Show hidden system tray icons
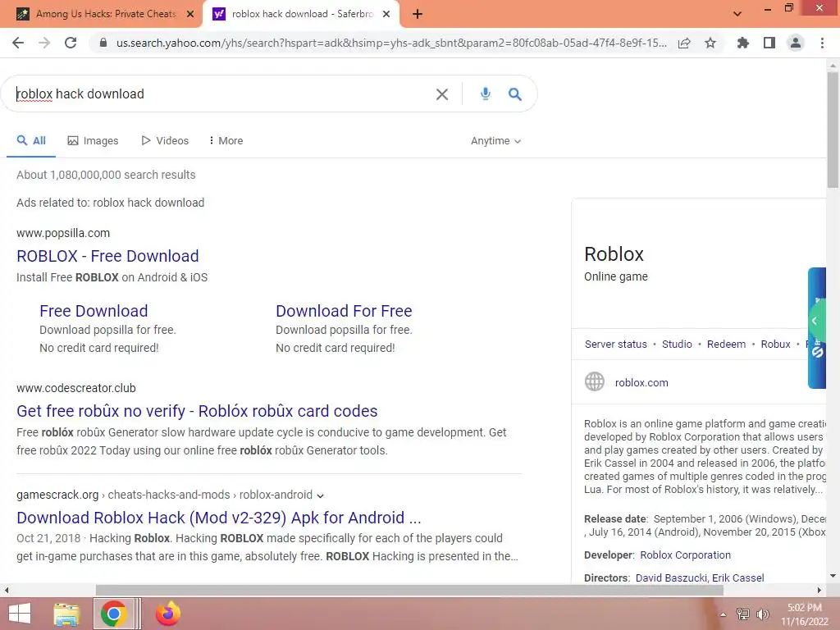 pyautogui.click(x=723, y=614)
